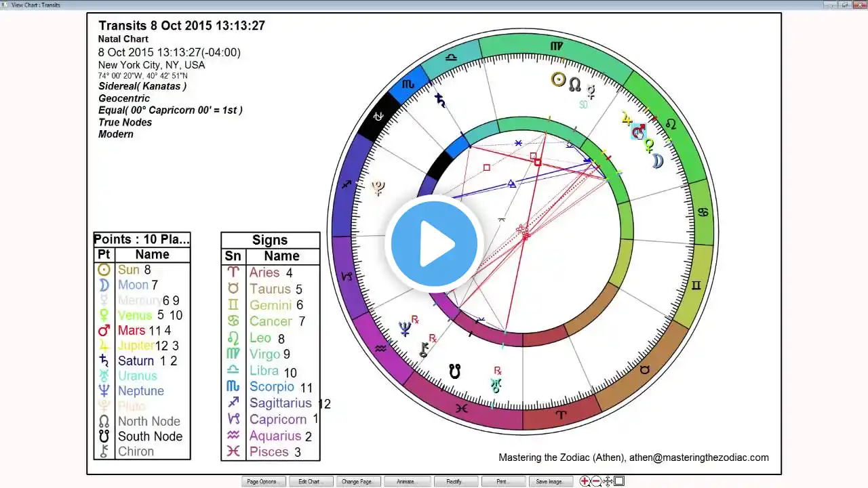
Task: Click Jupiter in the Points legend
Action: point(142,346)
